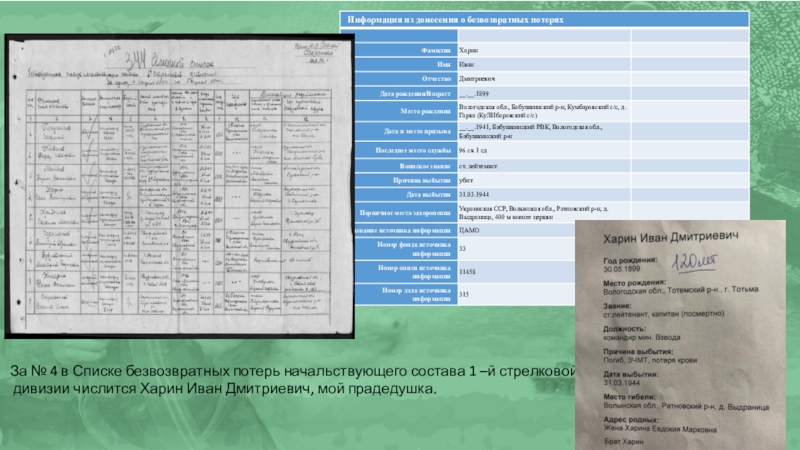Viewport: 800px width, 450px height.
Task: Select the last service place 96 сп value
Action: (x=474, y=150)
